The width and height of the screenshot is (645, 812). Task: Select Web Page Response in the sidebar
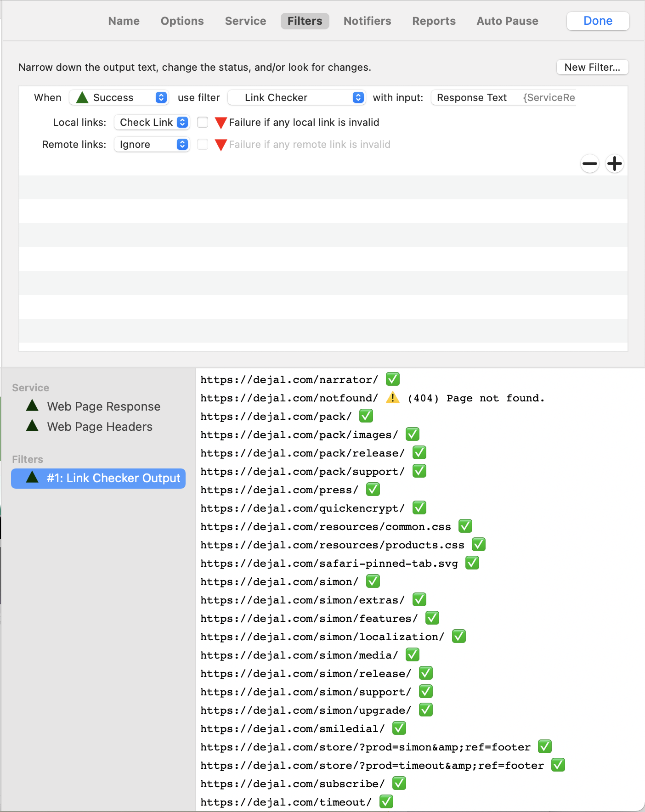click(x=104, y=406)
